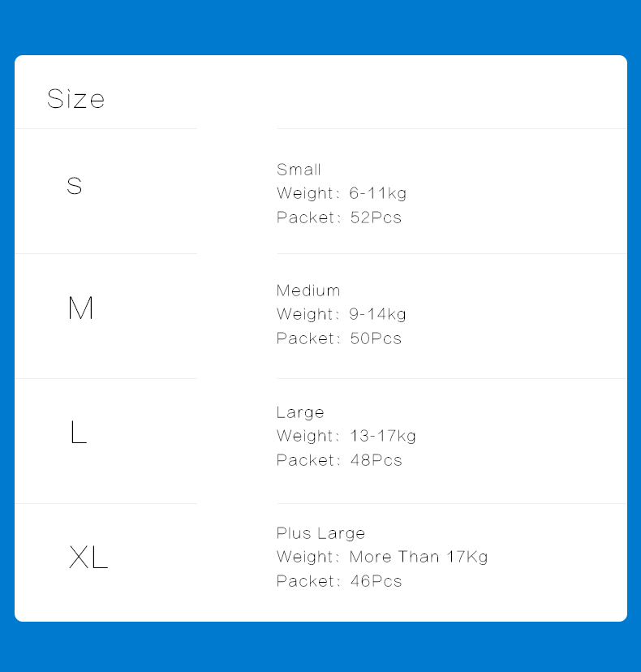Click Weight: 9-14kg text
The image size is (641, 672).
pyautogui.click(x=342, y=314)
